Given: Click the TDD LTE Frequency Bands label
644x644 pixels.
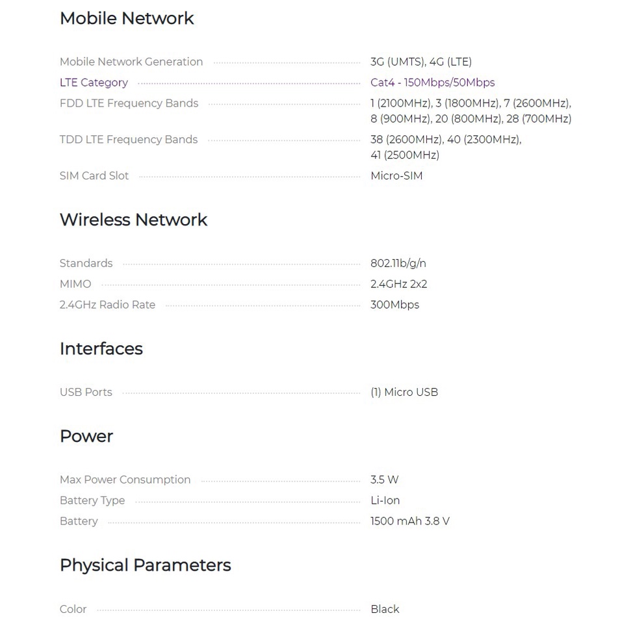Looking at the screenshot, I should point(129,140).
